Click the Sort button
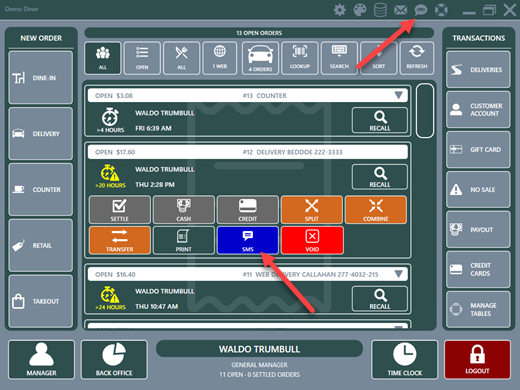The height and width of the screenshot is (390, 520). pos(378,58)
